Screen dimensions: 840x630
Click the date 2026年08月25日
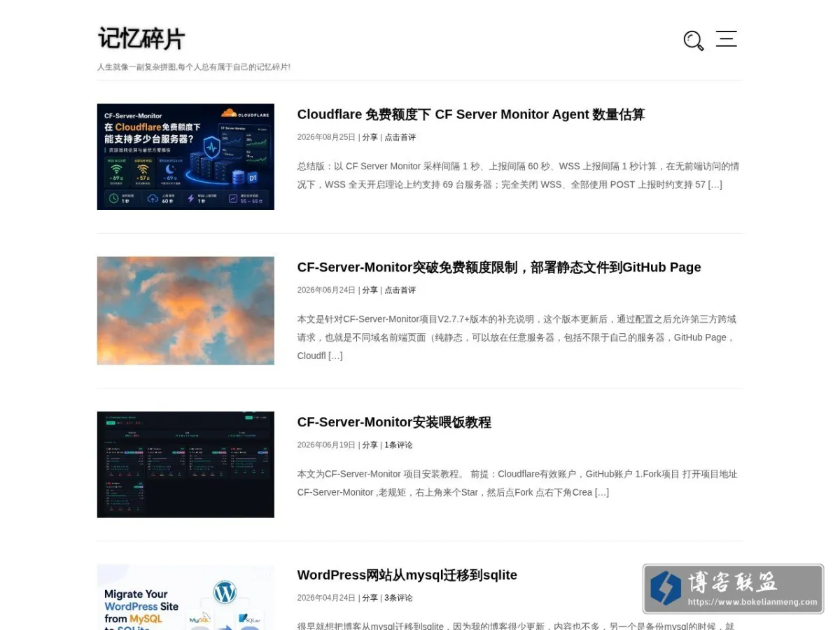(326, 137)
